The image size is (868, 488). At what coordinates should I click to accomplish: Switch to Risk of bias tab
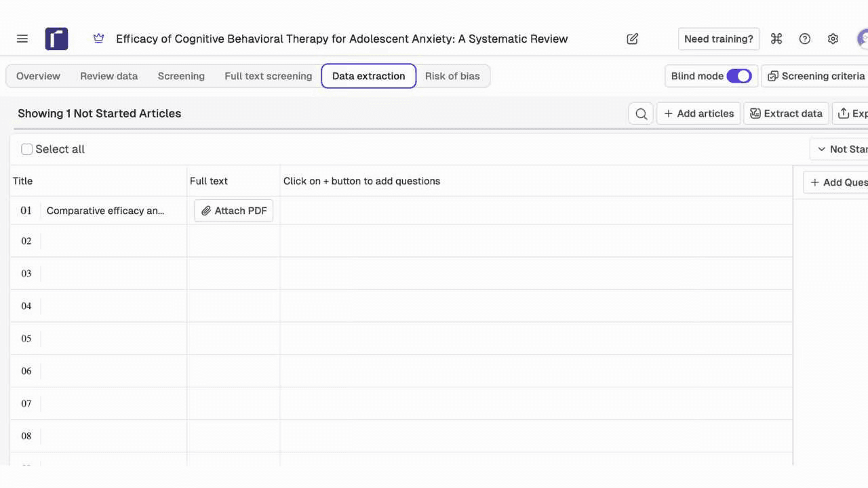pyautogui.click(x=452, y=76)
